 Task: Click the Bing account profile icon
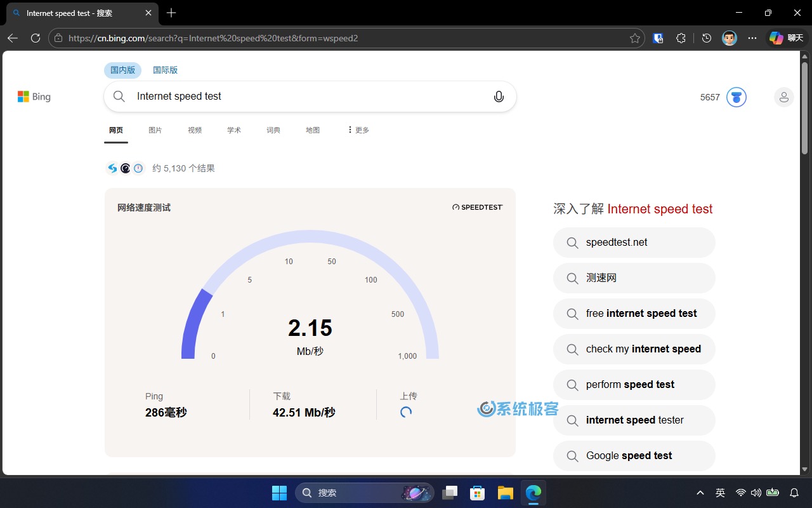point(783,97)
